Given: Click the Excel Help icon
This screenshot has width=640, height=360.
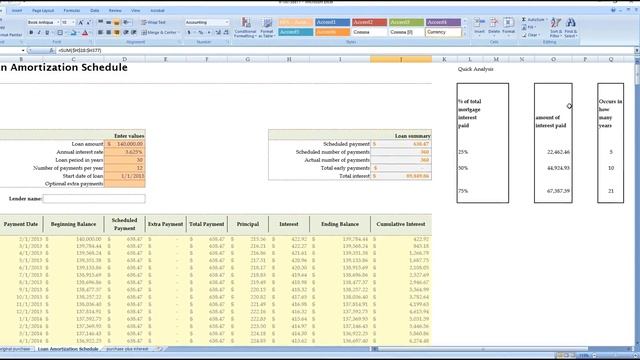Looking at the screenshot, I should pos(613,10).
